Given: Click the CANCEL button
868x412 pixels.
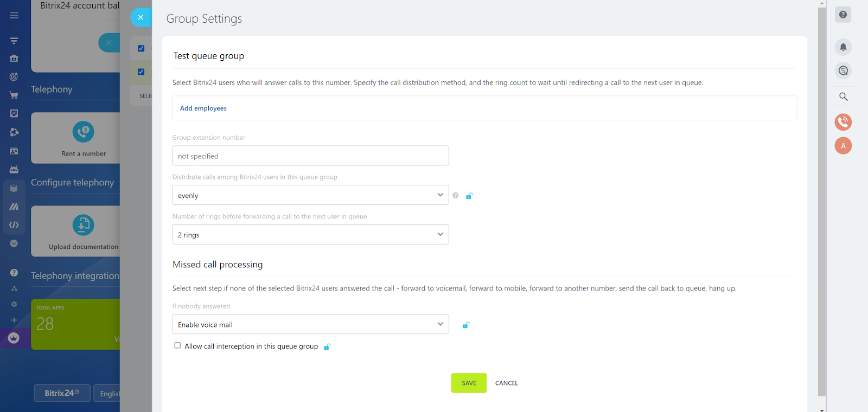Looking at the screenshot, I should 506,383.
